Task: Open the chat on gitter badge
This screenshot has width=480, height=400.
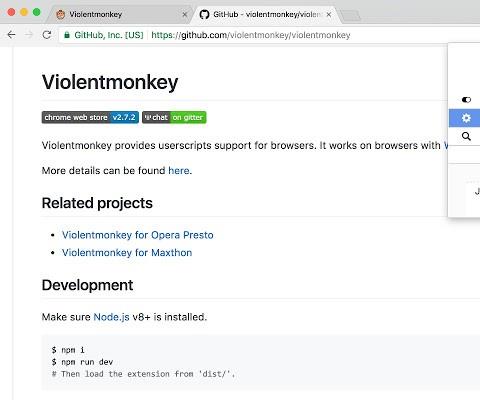Action: tap(174, 117)
